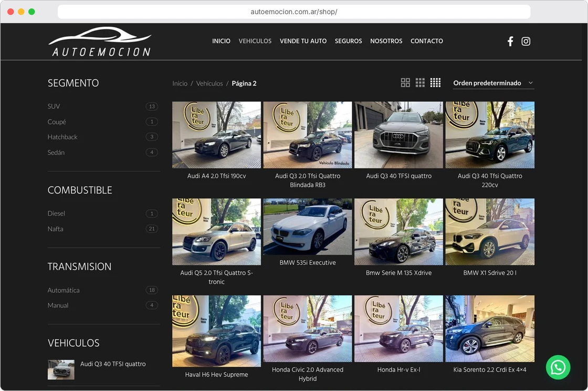
Task: Click Inicio breadcrumb link
Action: coord(180,84)
